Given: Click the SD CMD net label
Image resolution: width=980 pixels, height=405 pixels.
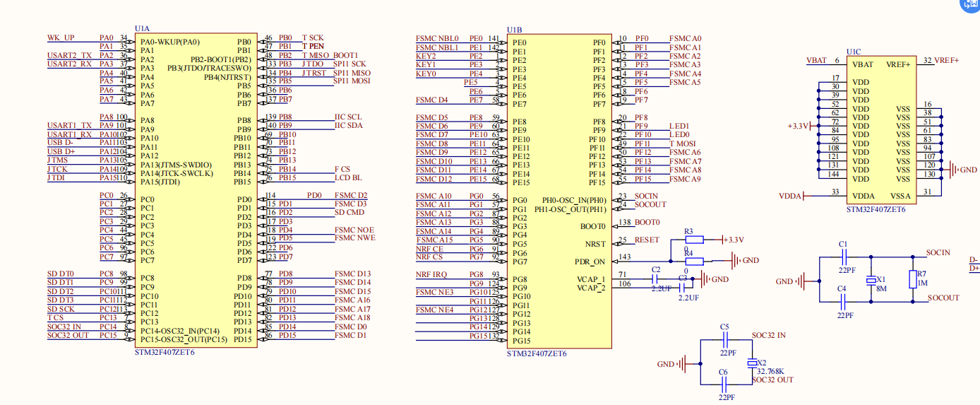Looking at the screenshot, I should click(349, 212).
